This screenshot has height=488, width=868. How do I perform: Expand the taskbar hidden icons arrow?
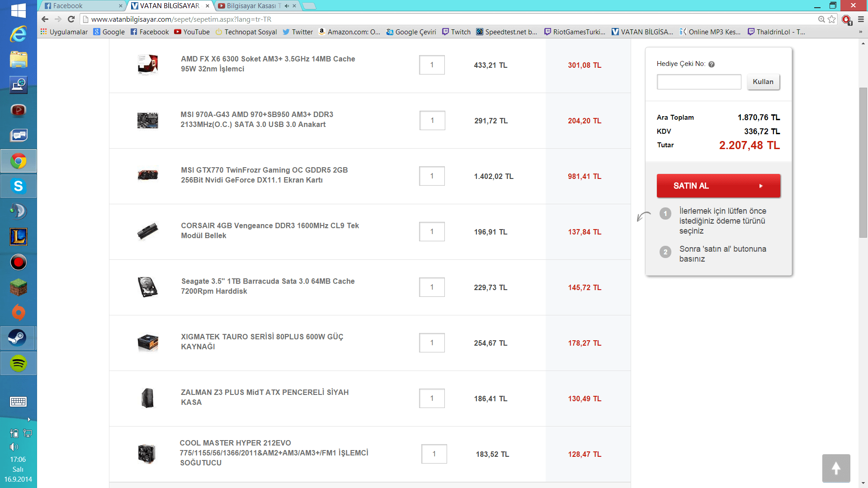tap(29, 419)
